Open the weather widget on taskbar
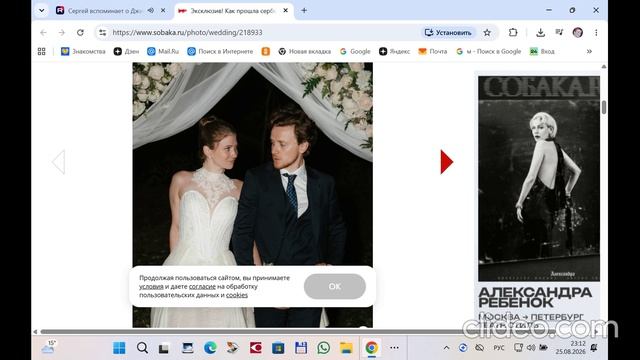 [x=49, y=348]
